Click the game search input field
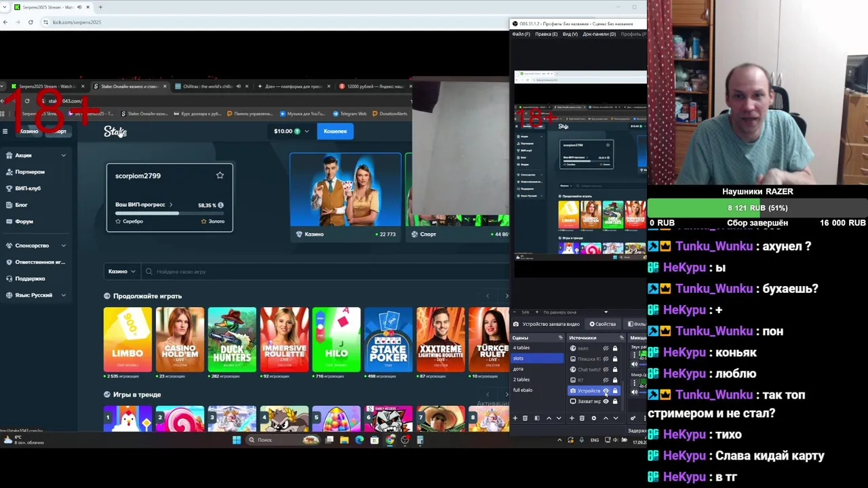This screenshot has width=868, height=488. click(325, 271)
